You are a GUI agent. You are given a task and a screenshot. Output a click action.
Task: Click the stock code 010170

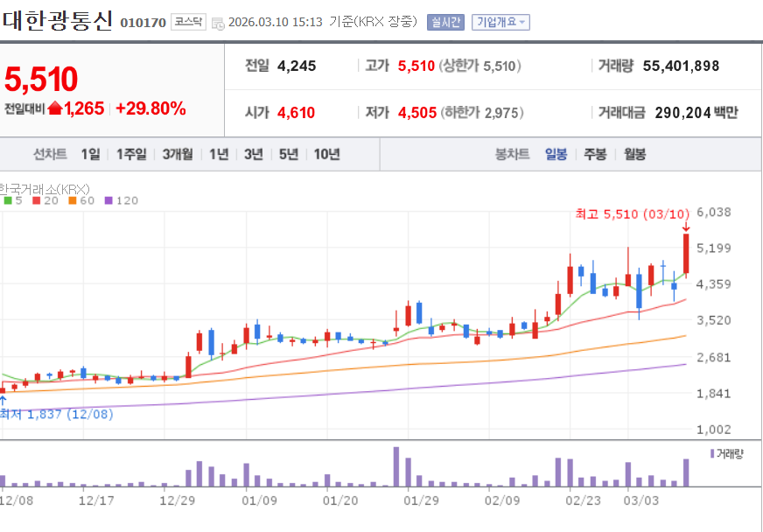[143, 23]
